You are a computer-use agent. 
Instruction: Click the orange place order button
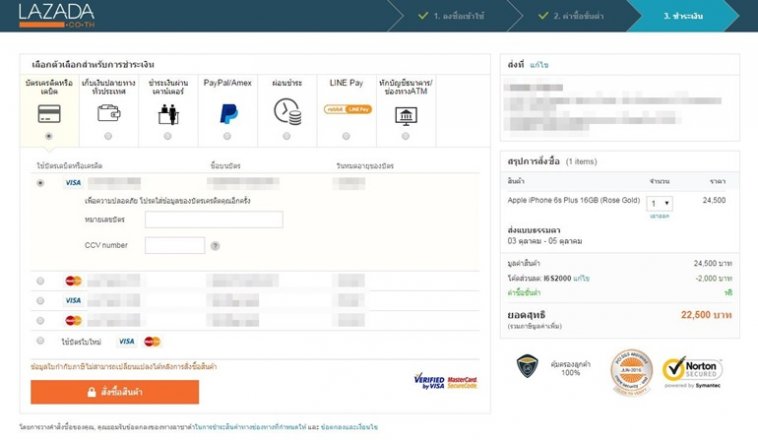point(115,392)
